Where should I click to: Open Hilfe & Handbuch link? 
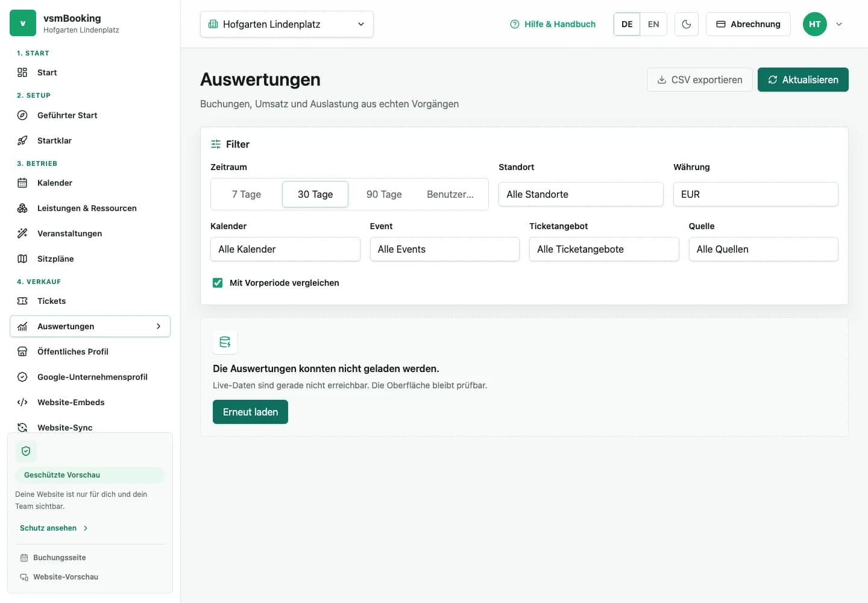pos(553,24)
